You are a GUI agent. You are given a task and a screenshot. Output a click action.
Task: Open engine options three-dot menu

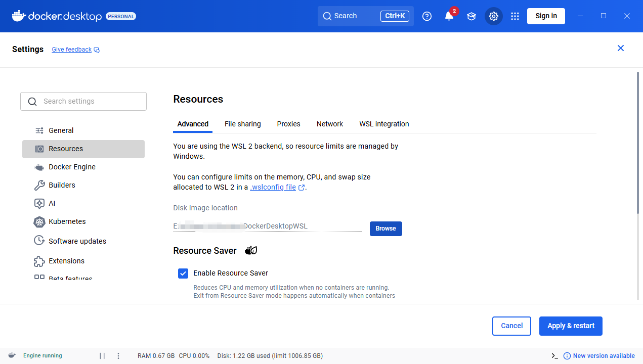click(118, 356)
